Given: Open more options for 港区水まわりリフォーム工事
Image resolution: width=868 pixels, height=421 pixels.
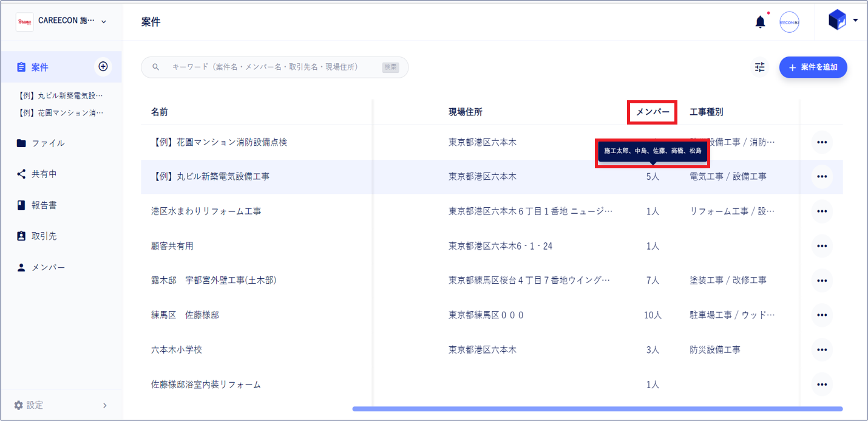Looking at the screenshot, I should pyautogui.click(x=822, y=211).
